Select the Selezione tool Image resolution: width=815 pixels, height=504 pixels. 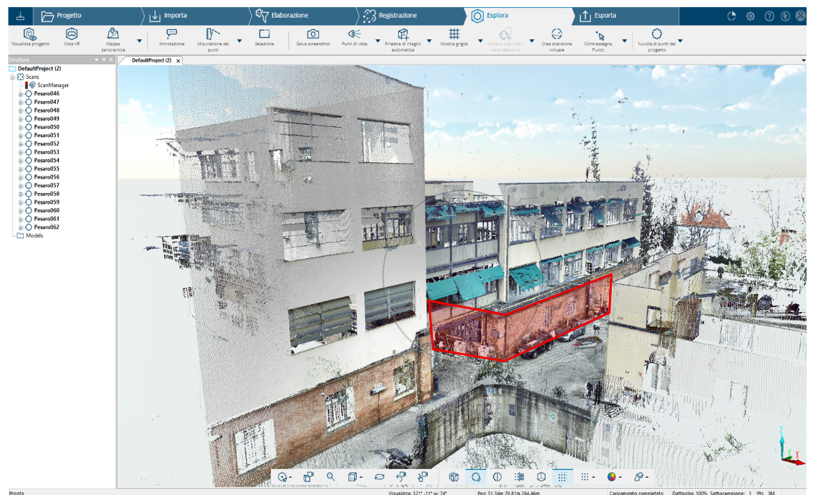[264, 34]
